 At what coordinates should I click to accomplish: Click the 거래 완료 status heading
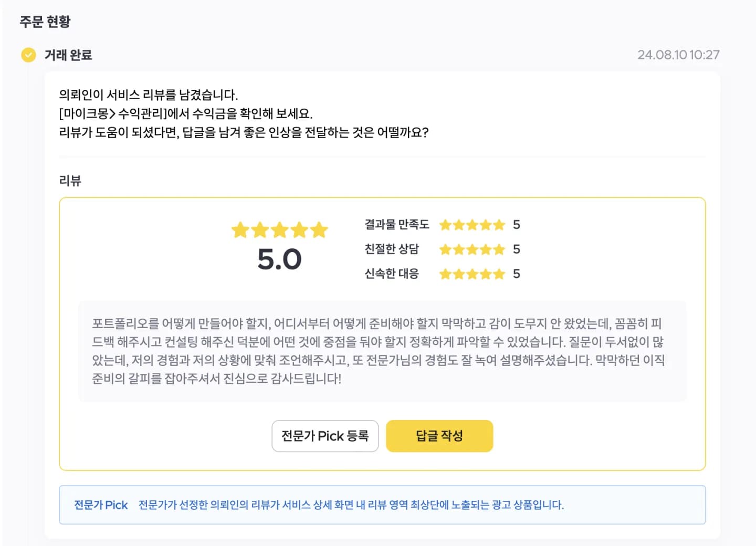click(x=68, y=55)
